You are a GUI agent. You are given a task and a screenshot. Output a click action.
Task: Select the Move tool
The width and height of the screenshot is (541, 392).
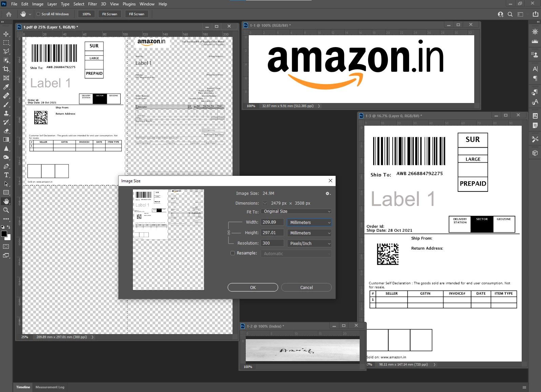pyautogui.click(x=6, y=34)
